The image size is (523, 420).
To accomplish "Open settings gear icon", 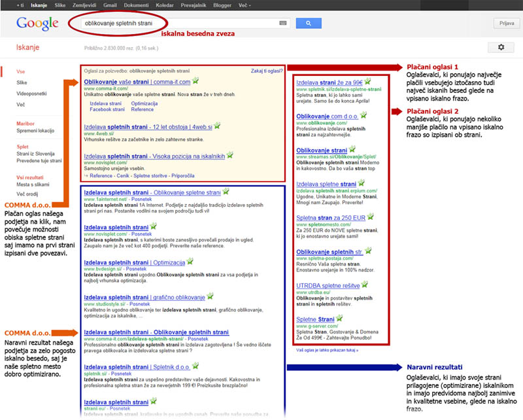I will 501,47.
